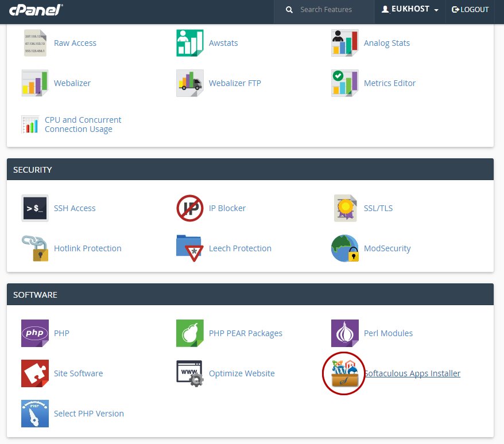Click the Select PHP Version gauge icon

34,414
